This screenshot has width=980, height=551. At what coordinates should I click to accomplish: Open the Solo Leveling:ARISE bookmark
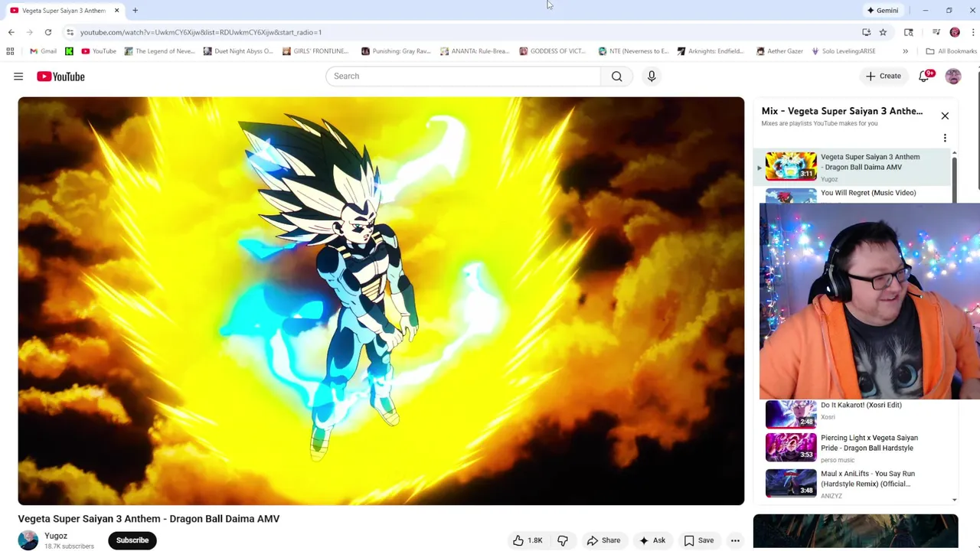pos(843,51)
